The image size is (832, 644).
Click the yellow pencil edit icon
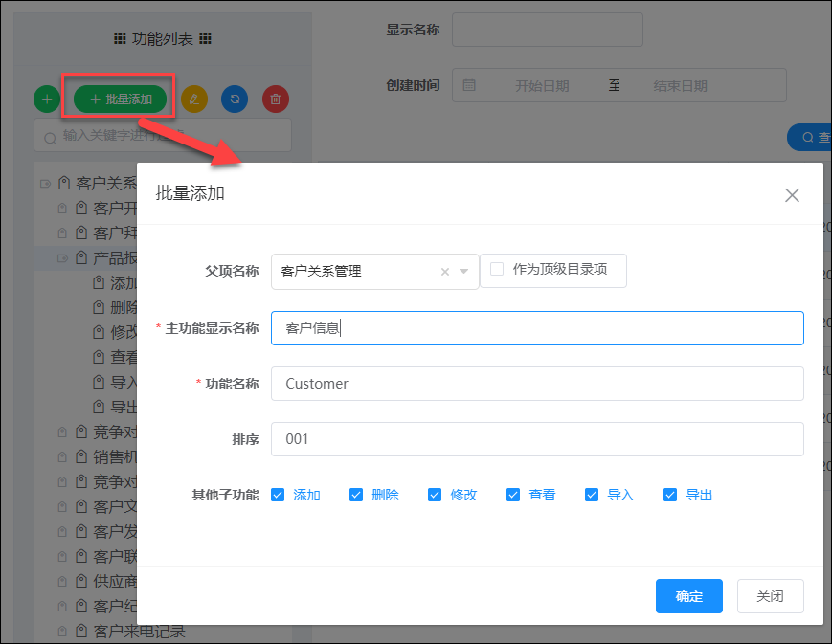tap(193, 99)
